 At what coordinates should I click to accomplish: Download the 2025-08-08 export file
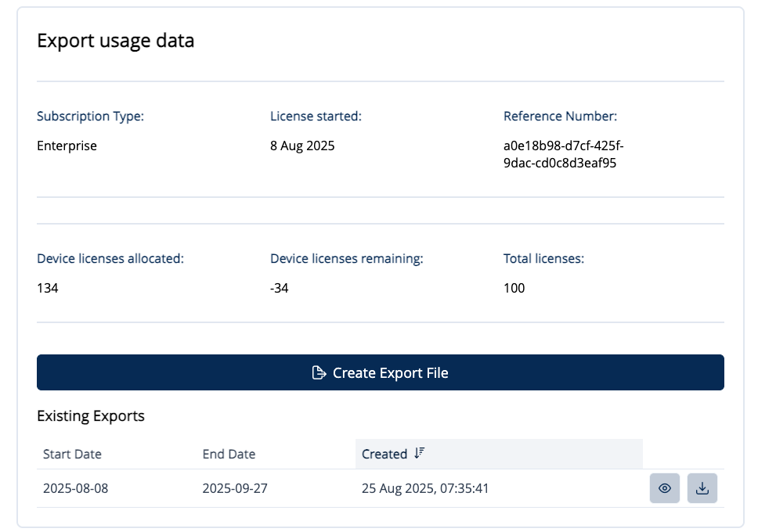(702, 488)
